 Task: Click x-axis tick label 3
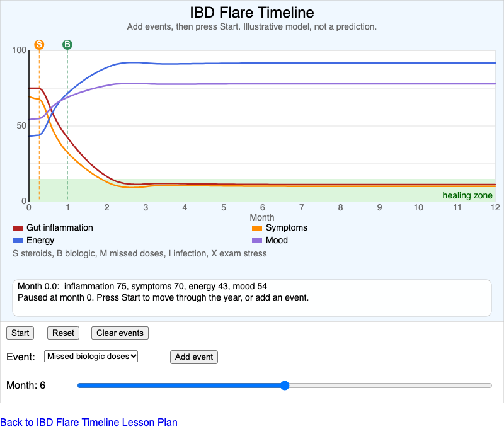(x=146, y=208)
